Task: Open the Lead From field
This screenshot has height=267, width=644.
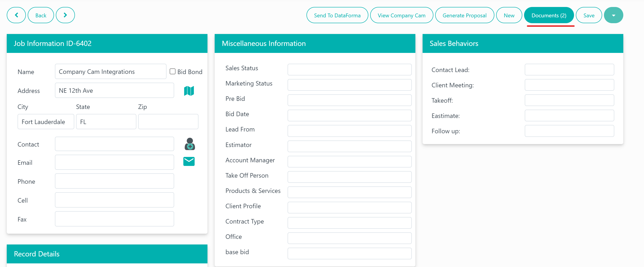Action: pos(349,131)
